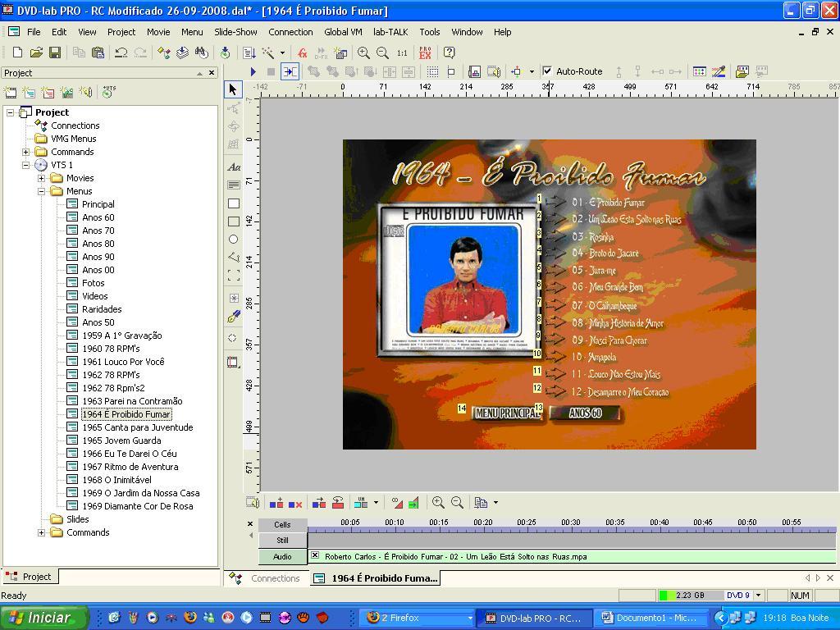Click the Cells track label in the timeline

pyautogui.click(x=282, y=524)
